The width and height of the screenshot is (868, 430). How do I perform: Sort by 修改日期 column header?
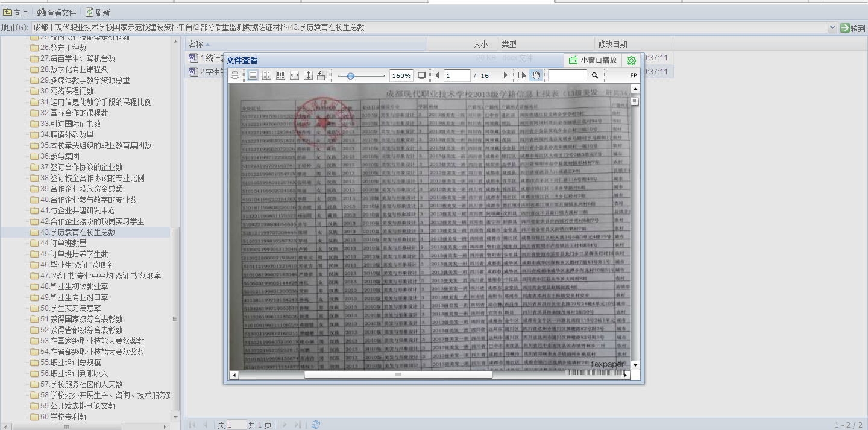(x=634, y=44)
